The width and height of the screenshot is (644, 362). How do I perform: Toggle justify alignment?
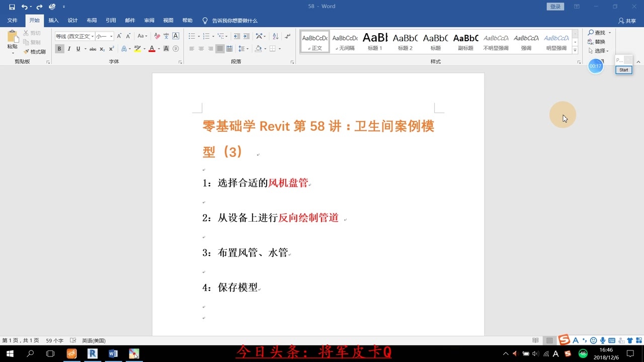pyautogui.click(x=220, y=49)
